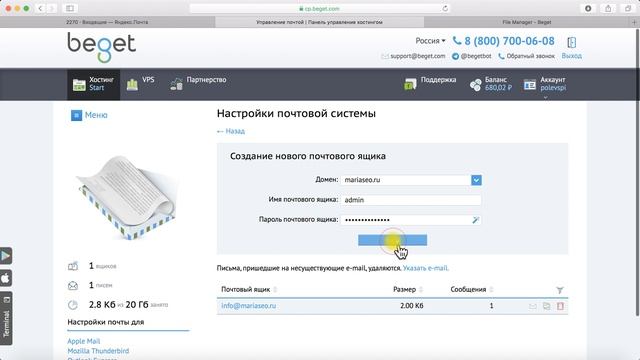The width and height of the screenshot is (640, 360).
Task: Click the letters envelope icon beside 1 писем
Action: pos(73,286)
